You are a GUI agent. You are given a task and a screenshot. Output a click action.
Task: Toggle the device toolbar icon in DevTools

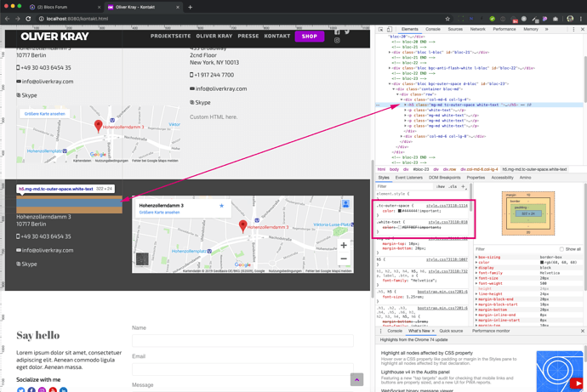[390, 29]
